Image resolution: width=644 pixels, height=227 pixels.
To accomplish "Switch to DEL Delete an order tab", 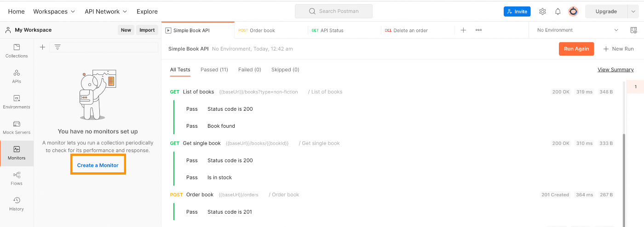I will coord(418,30).
